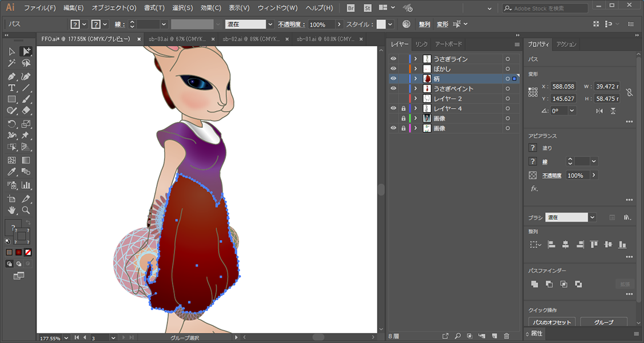This screenshot has width=644, height=343.
Task: Switch to the リンク panel tab
Action: pyautogui.click(x=422, y=44)
